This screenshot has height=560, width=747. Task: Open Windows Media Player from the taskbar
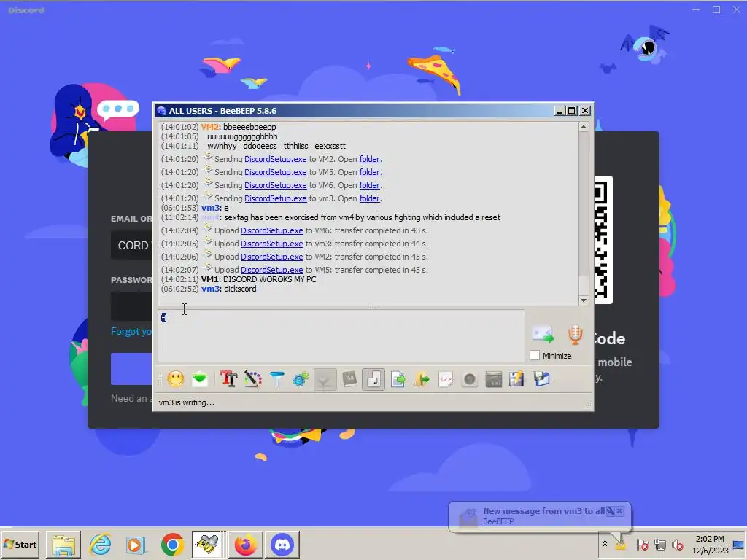(x=136, y=544)
